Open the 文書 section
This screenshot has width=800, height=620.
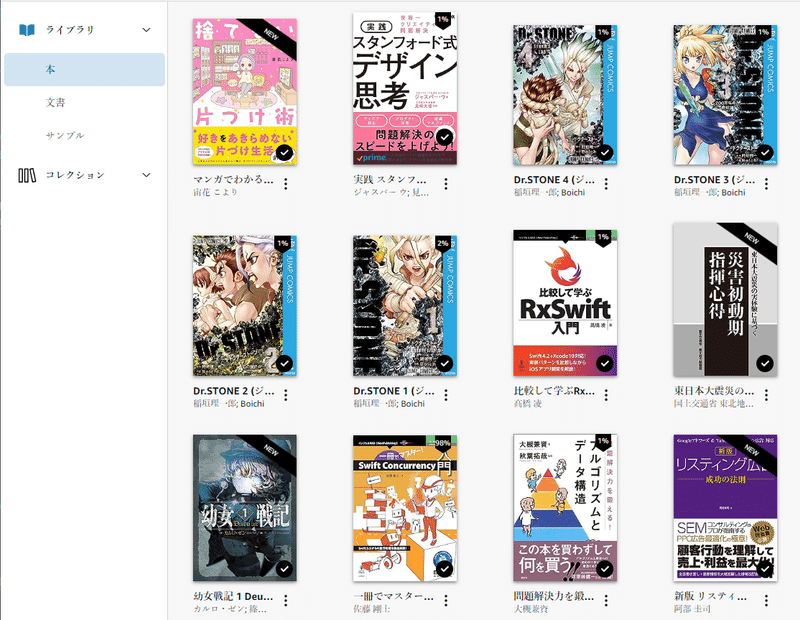pyautogui.click(x=56, y=103)
